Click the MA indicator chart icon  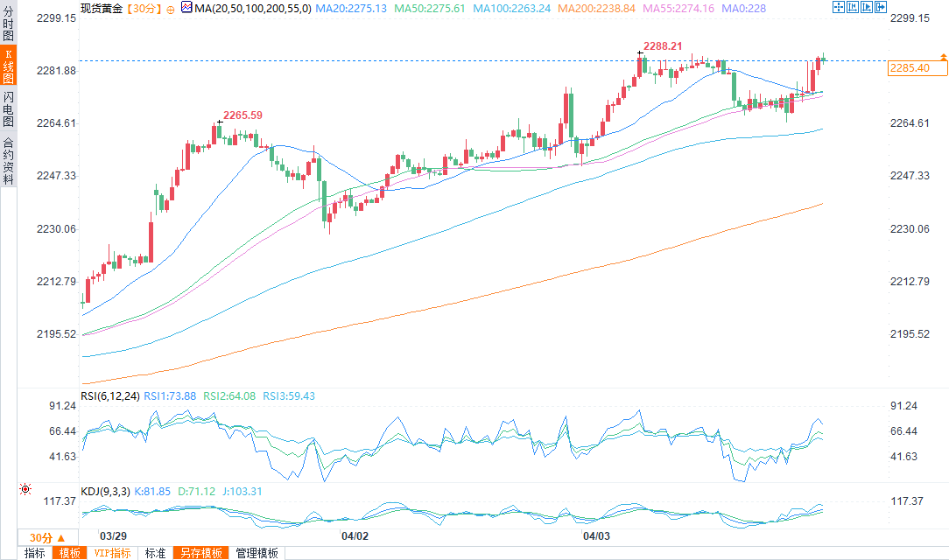186,7
